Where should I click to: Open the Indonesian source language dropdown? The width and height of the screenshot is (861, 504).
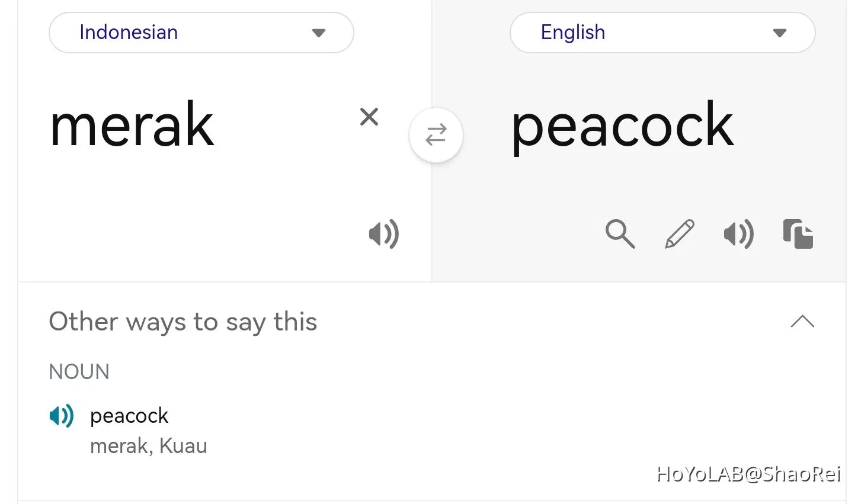pyautogui.click(x=201, y=33)
